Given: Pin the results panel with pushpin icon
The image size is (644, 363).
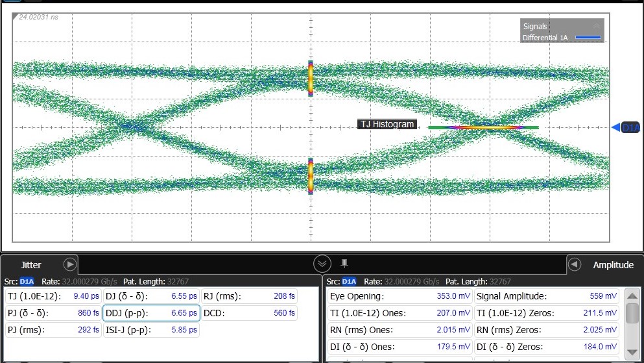Looking at the screenshot, I should [344, 263].
